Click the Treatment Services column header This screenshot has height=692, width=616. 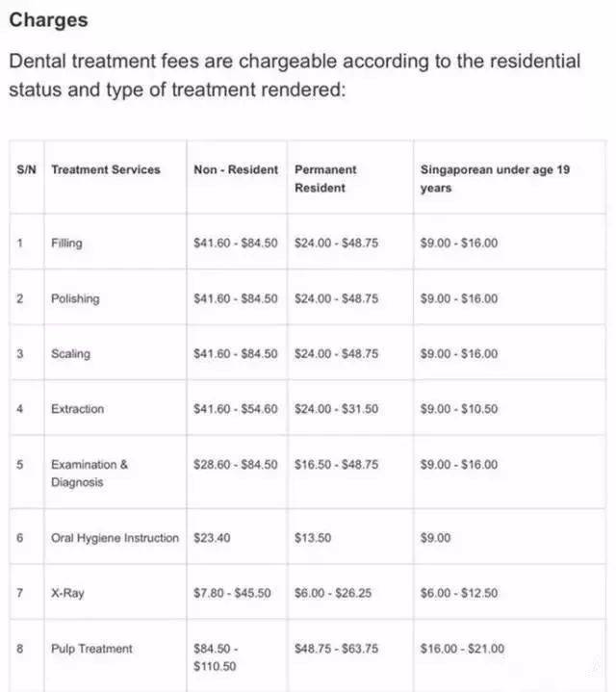(x=106, y=169)
